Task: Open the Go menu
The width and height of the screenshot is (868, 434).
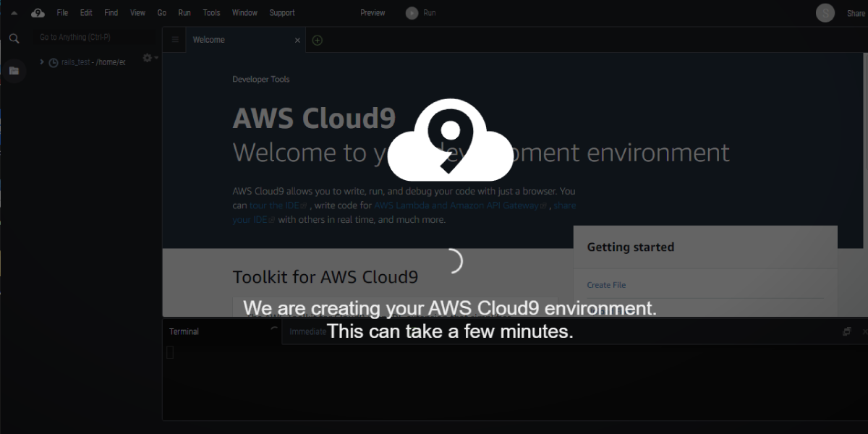Action: [x=161, y=12]
